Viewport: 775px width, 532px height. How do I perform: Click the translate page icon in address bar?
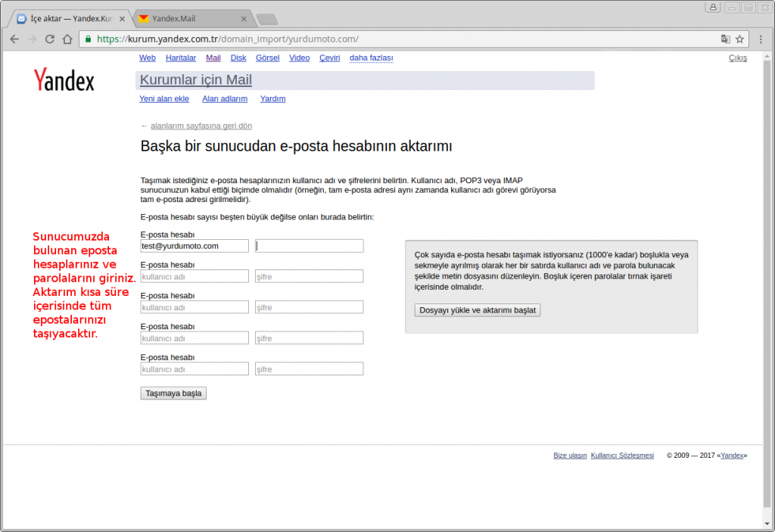click(x=725, y=39)
